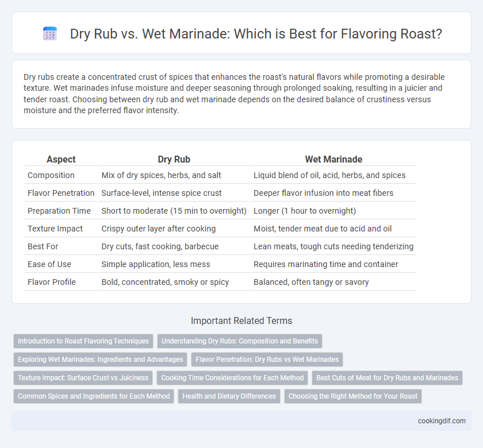Select Exploring Wet Marinades: Ingredients and Advantages
Viewport: 483px width, 448px height.
tap(101, 360)
